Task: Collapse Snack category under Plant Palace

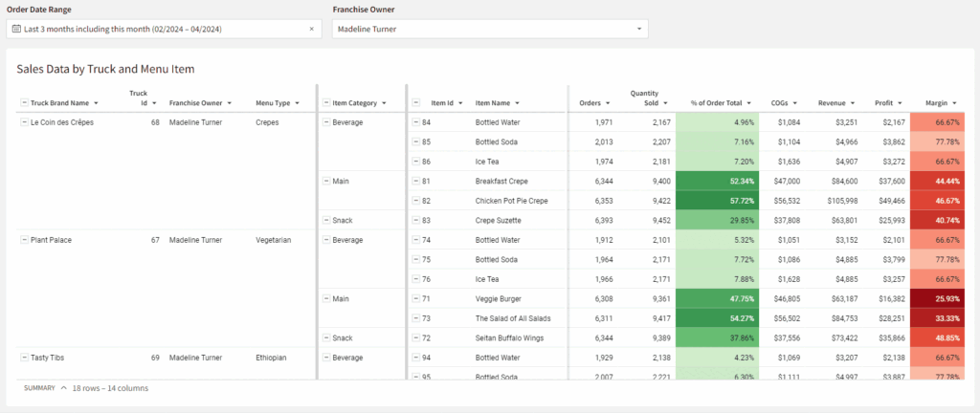Action: point(326,337)
